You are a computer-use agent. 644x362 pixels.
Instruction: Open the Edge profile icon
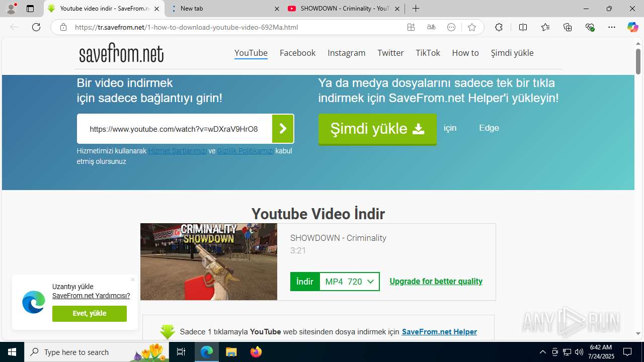pyautogui.click(x=11, y=8)
